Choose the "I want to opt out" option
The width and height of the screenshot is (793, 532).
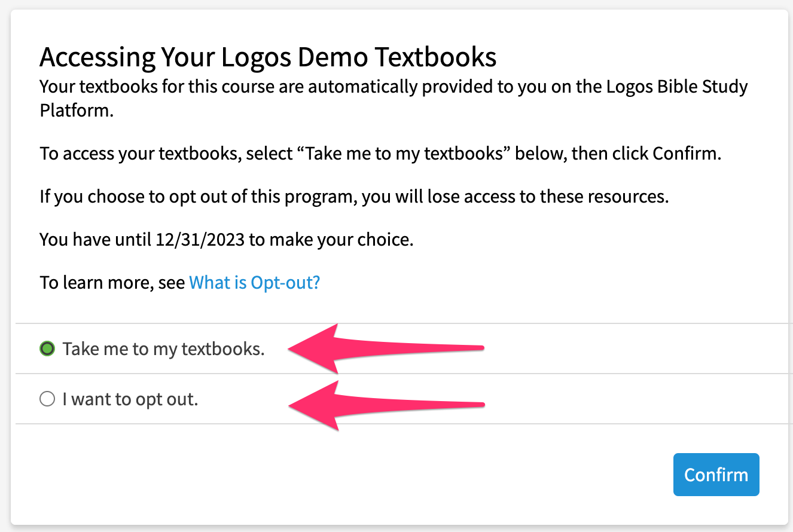click(x=47, y=399)
